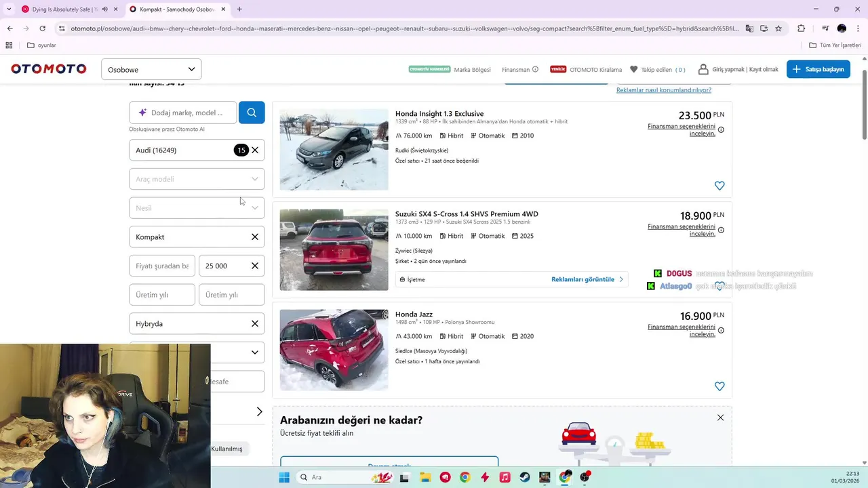Screen dimensions: 868x488
Task: Open red Suzuki SX4 photo thumbnail
Action: pos(334,249)
